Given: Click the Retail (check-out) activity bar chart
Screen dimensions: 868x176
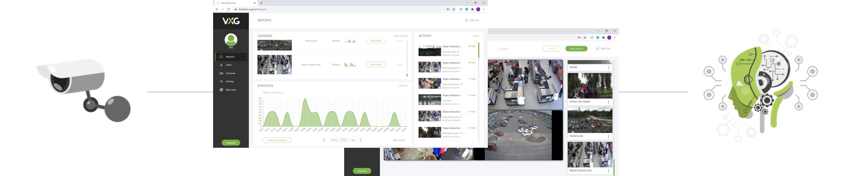Looking at the screenshot, I should 350,65.
